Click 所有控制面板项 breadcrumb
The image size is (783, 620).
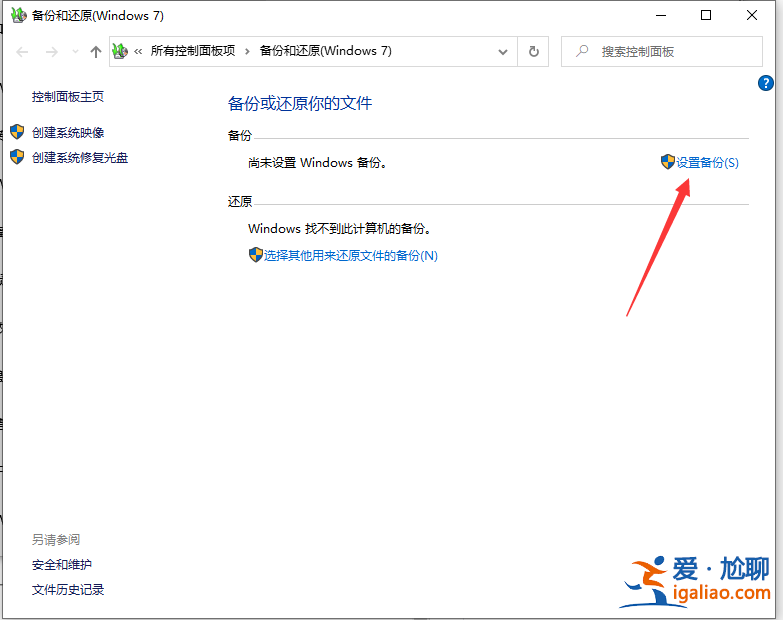(x=193, y=51)
